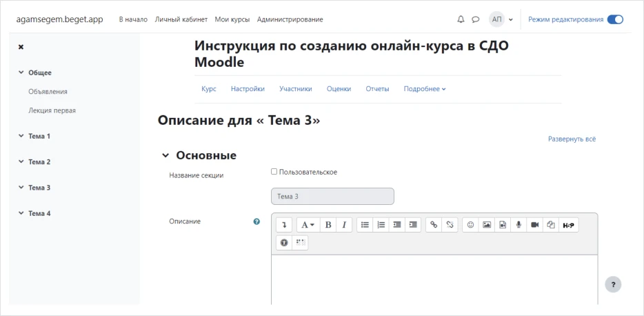Open the АП user avatar menu

point(501,19)
